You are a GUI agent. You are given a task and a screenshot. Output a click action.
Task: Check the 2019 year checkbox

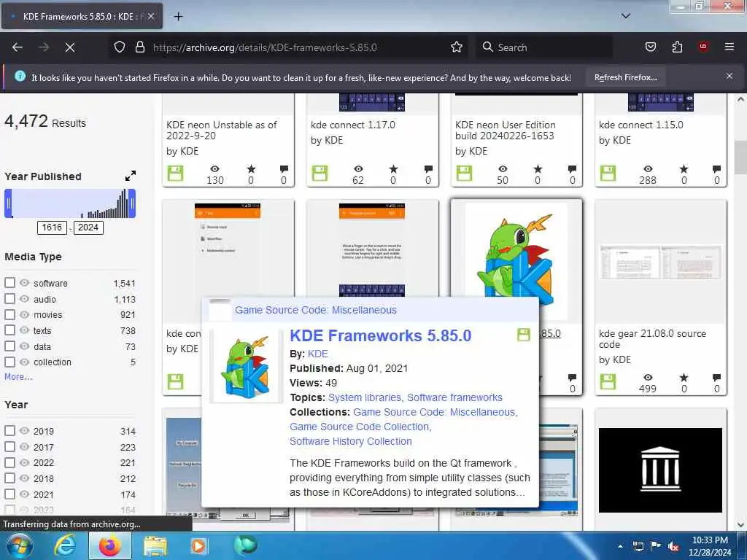[x=10, y=430]
